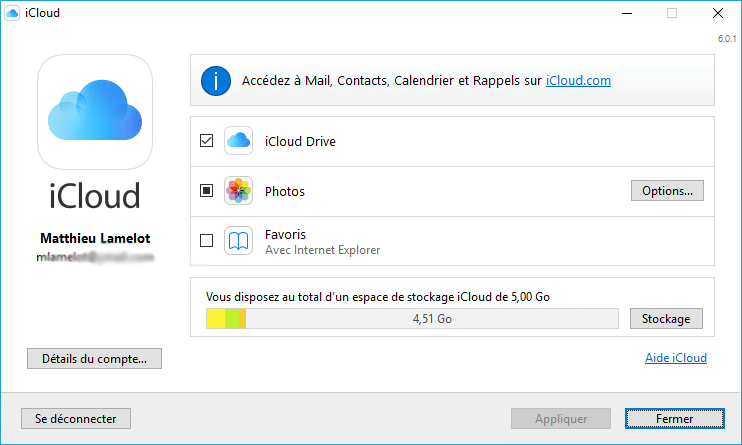Click the version number 6.0.1

tap(727, 39)
